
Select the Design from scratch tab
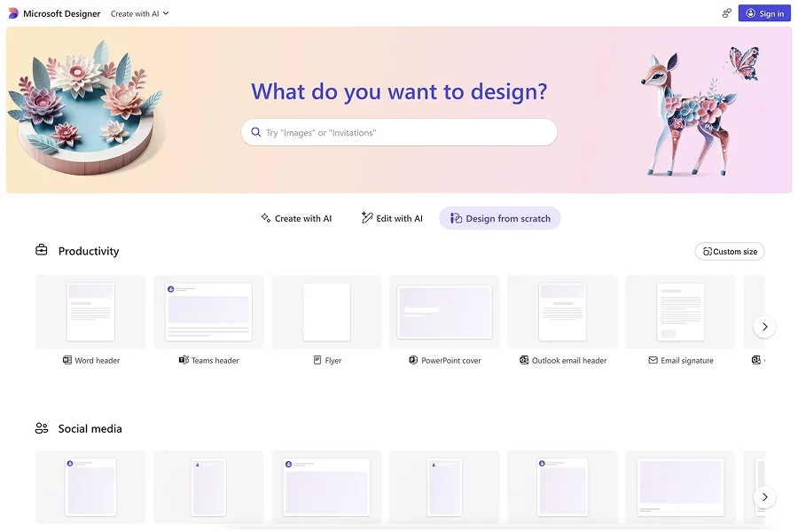click(500, 218)
